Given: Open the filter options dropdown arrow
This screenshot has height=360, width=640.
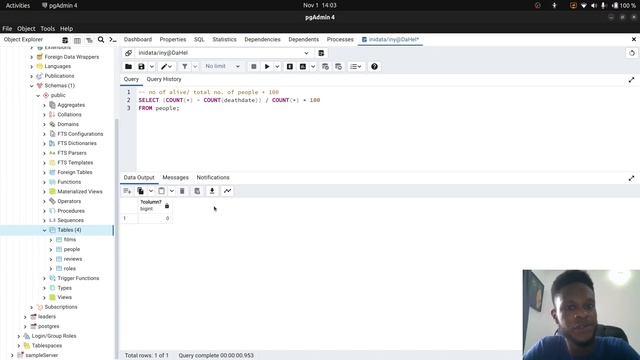Looking at the screenshot, I should click(195, 67).
